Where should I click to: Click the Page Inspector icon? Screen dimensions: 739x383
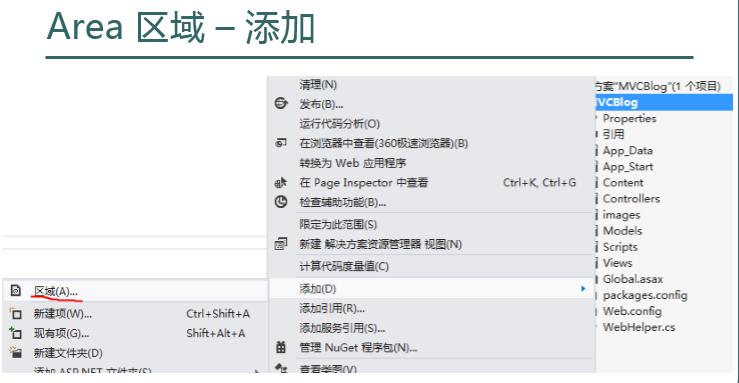click(281, 182)
